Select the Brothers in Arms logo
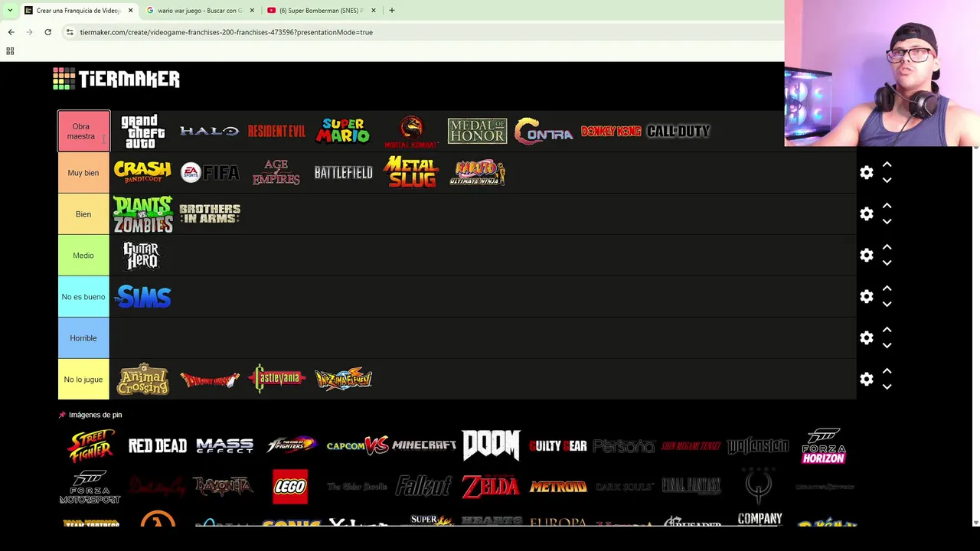This screenshot has height=551, width=980. point(209,214)
